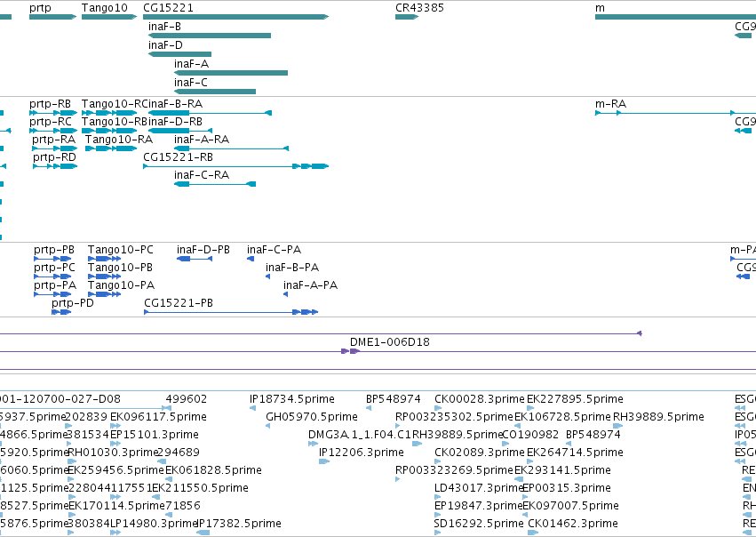
Task: Select the Tango10-PB protein label
Action: [120, 268]
